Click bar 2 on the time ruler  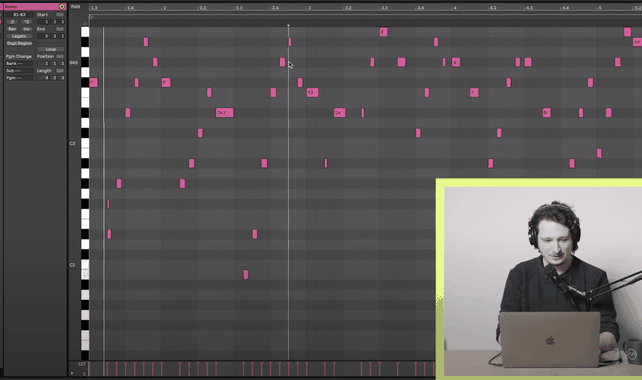pyautogui.click(x=164, y=8)
